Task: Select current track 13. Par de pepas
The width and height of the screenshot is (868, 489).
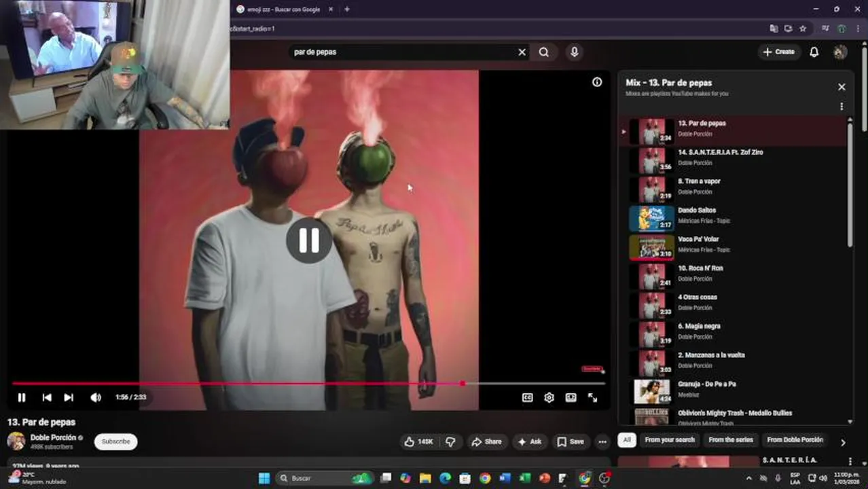Action: coord(734,131)
